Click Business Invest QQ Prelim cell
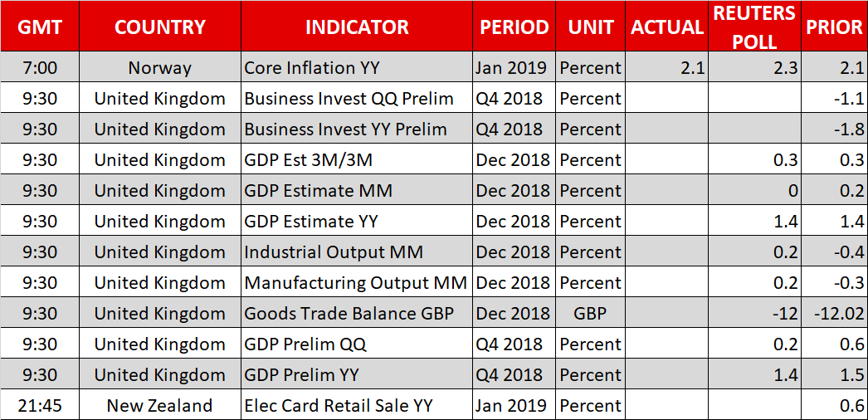The width and height of the screenshot is (868, 420). (357, 99)
